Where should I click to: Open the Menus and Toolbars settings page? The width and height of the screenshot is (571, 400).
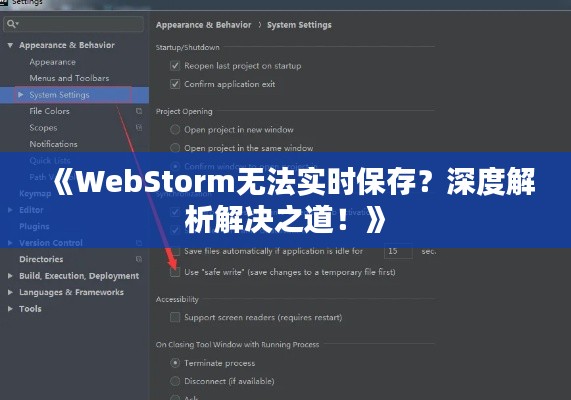tap(69, 78)
